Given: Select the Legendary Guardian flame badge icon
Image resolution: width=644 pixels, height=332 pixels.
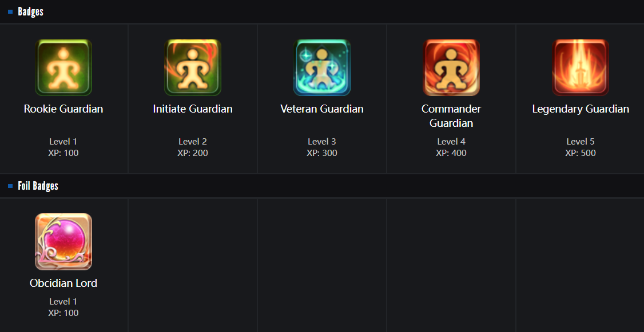Looking at the screenshot, I should point(581,67).
